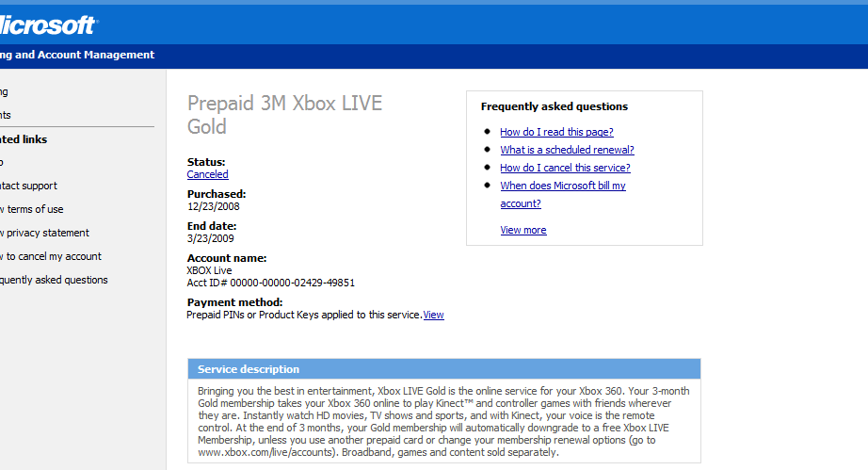The width and height of the screenshot is (868, 470).
Task: Click the end date 3/23/2009
Action: [x=210, y=238]
